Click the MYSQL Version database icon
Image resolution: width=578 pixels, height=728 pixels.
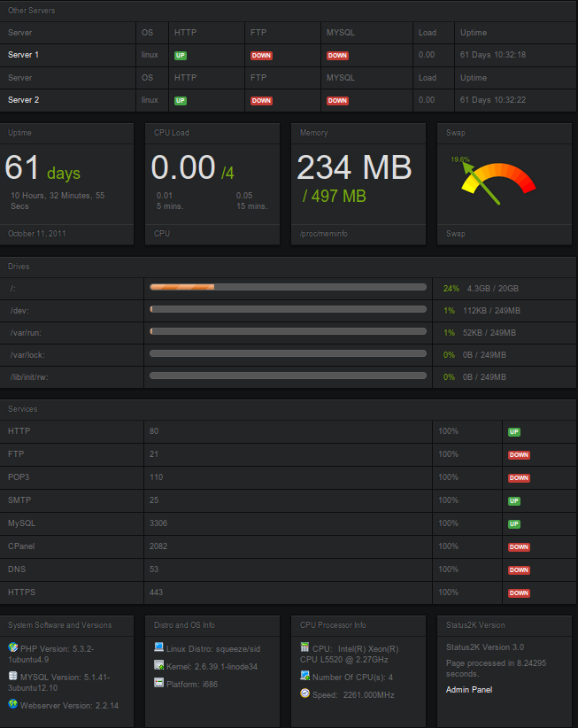(13, 676)
